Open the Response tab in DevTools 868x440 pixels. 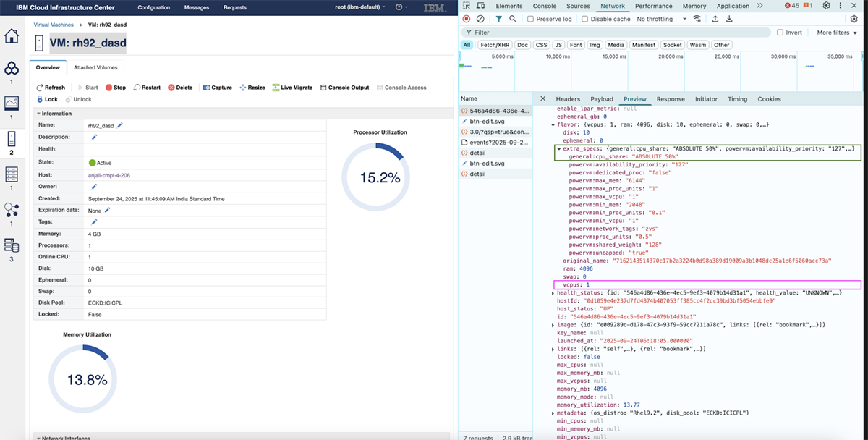coord(670,99)
